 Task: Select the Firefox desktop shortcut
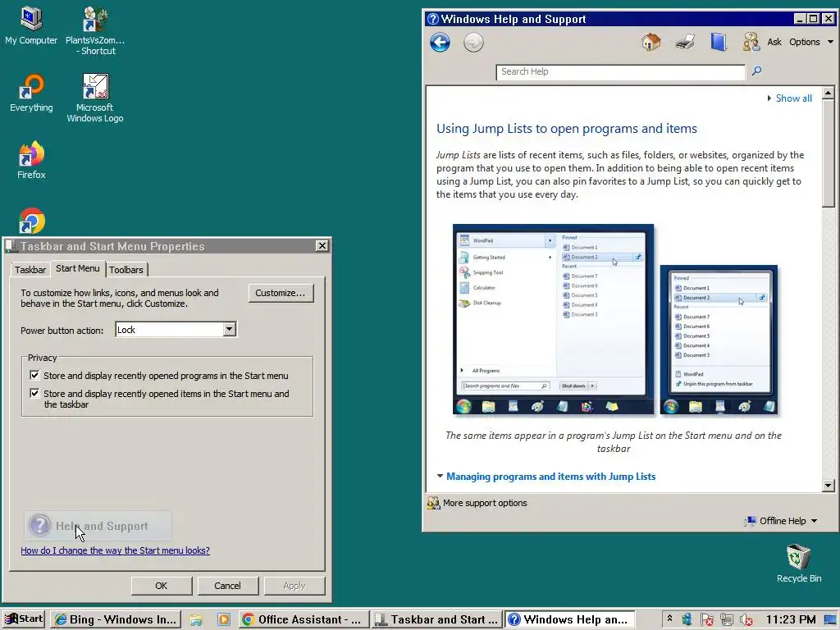pos(31,160)
